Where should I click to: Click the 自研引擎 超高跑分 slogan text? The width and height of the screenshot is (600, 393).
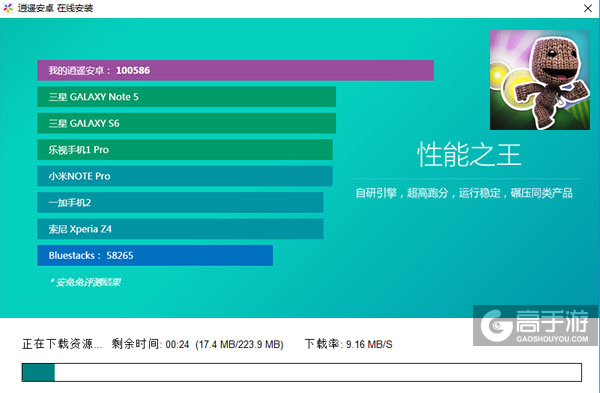coord(464,193)
